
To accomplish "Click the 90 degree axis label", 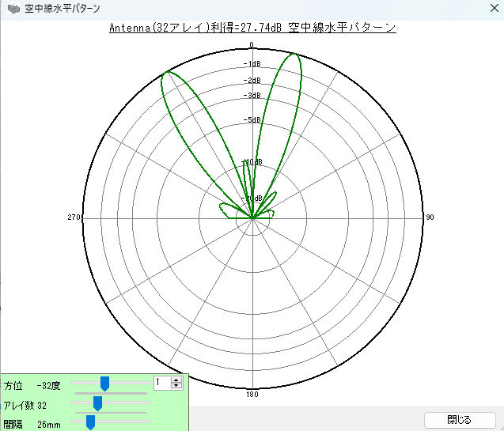I will click(430, 217).
